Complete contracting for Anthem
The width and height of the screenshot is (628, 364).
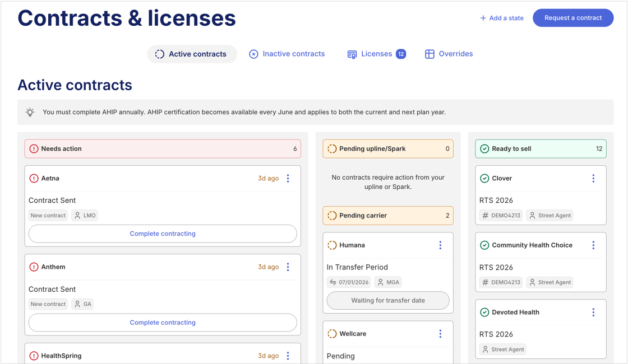(163, 323)
